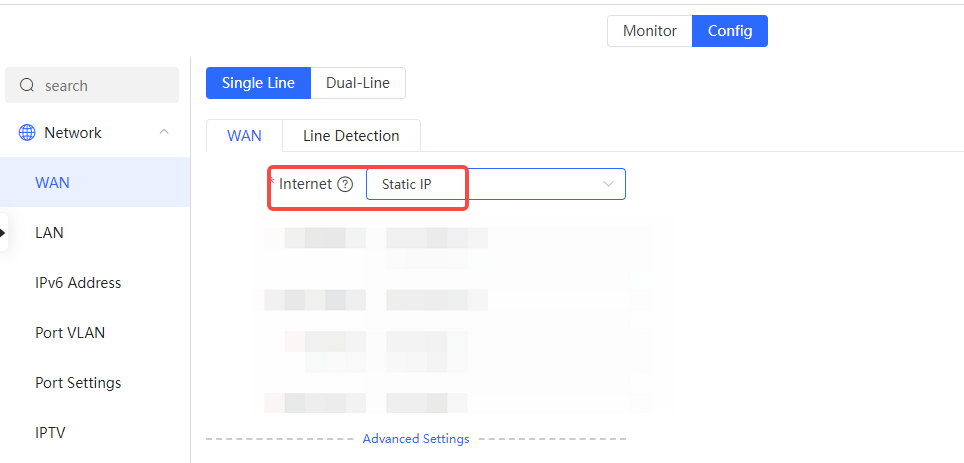The image size is (964, 463).
Task: Focus the sidebar search field
Action: pos(105,86)
